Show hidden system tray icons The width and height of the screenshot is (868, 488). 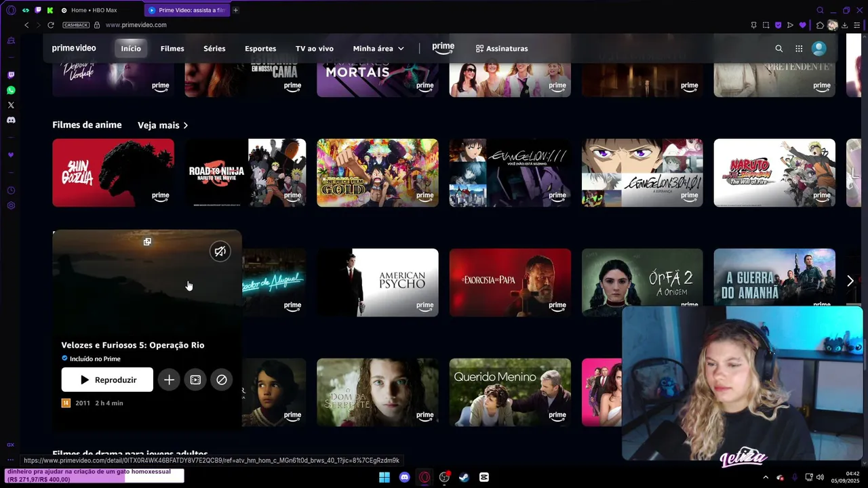(x=766, y=477)
